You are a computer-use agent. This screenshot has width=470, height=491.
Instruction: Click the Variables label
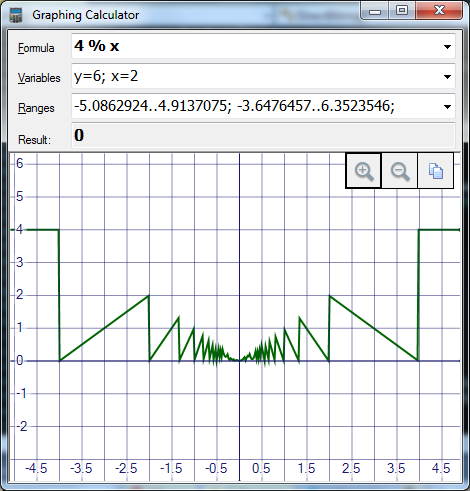pyautogui.click(x=39, y=78)
